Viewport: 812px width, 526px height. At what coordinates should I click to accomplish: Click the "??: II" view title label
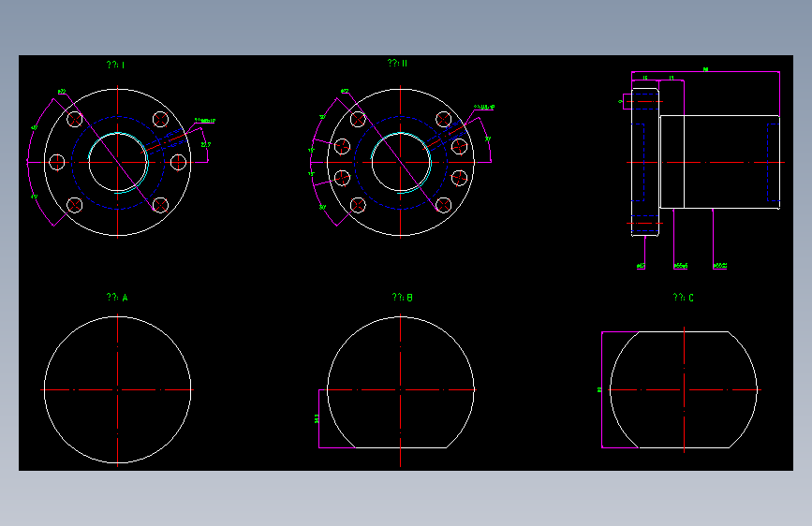coord(397,63)
